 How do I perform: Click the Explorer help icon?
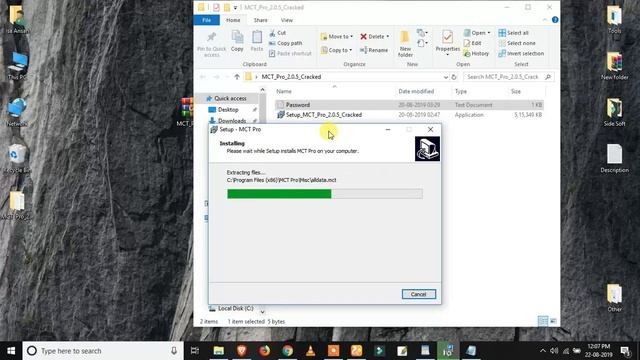(555, 20)
